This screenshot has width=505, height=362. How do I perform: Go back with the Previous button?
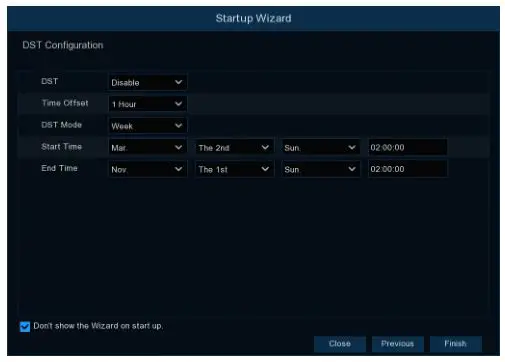(x=398, y=344)
